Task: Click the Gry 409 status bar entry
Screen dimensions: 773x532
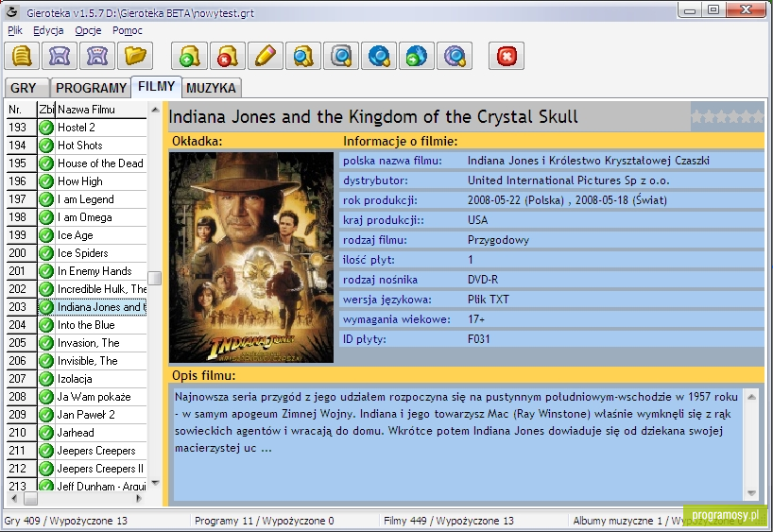Action: (x=65, y=521)
